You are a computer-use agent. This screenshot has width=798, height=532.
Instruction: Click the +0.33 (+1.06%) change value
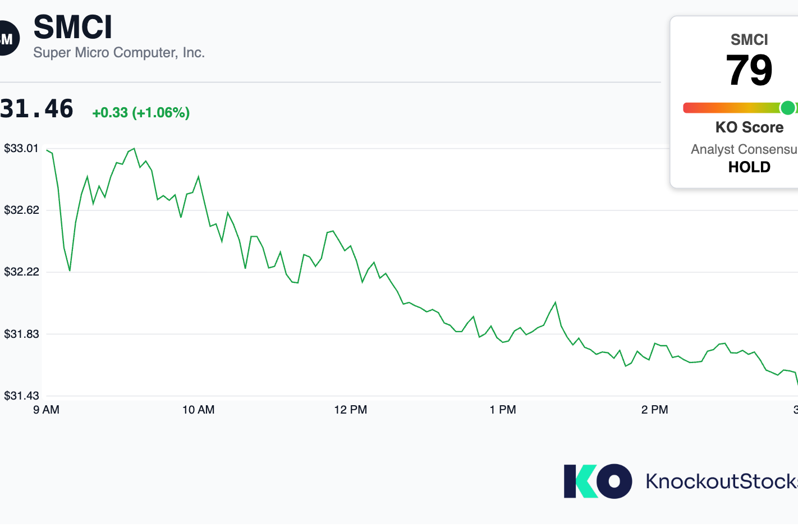coord(141,113)
